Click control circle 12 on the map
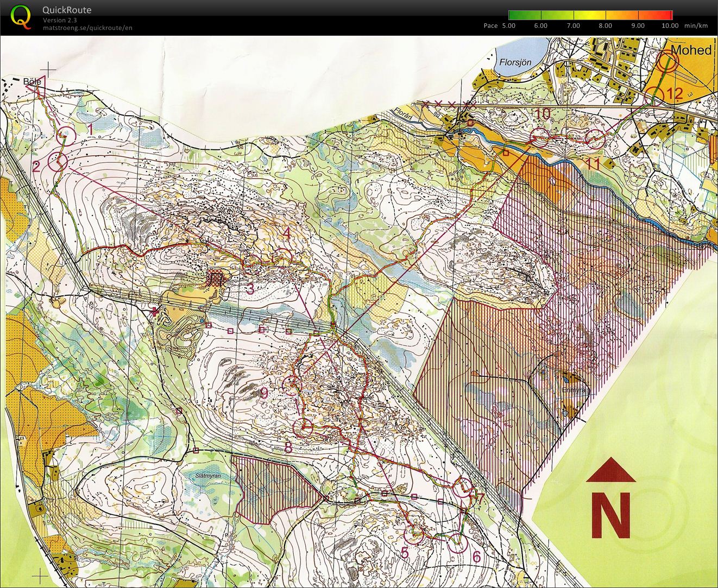The image size is (718, 588). (x=655, y=97)
